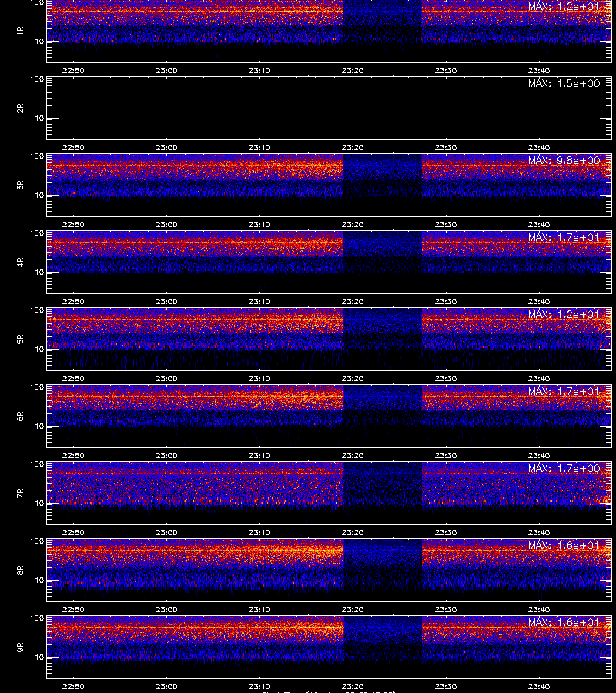Viewport: 616px width, 693px height.
Task: Click the 10 y-axis label of 6R panel
Action: pyautogui.click(x=39, y=427)
